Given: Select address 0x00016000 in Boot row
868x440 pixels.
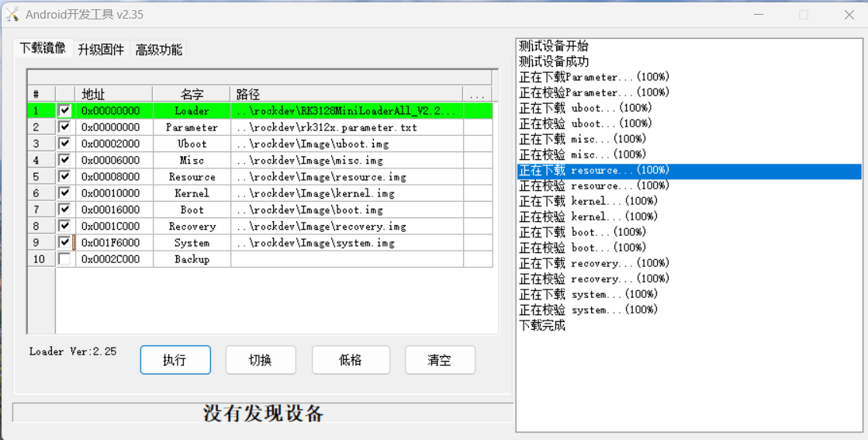Looking at the screenshot, I should [114, 210].
